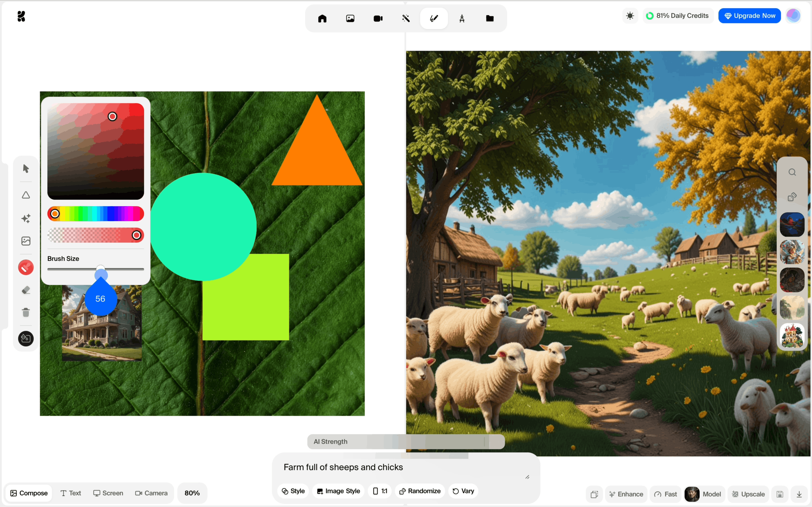The height and width of the screenshot is (507, 812).
Task: Open the folder assets icon
Action: click(490, 19)
